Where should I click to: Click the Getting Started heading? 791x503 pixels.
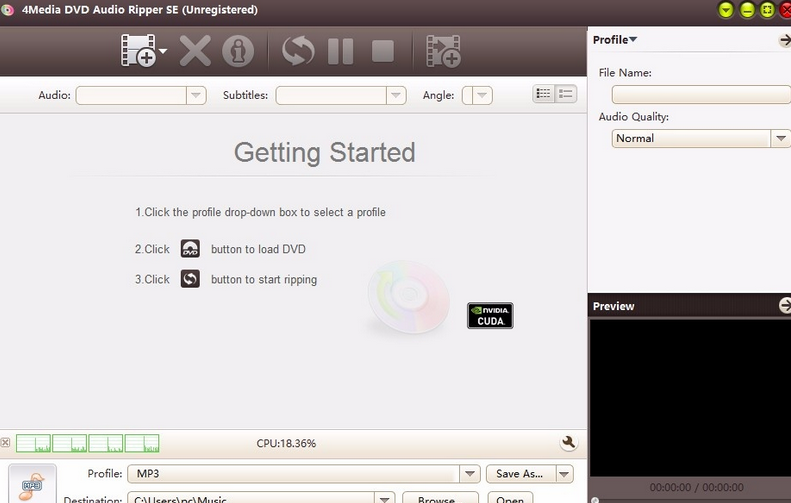[x=324, y=152]
